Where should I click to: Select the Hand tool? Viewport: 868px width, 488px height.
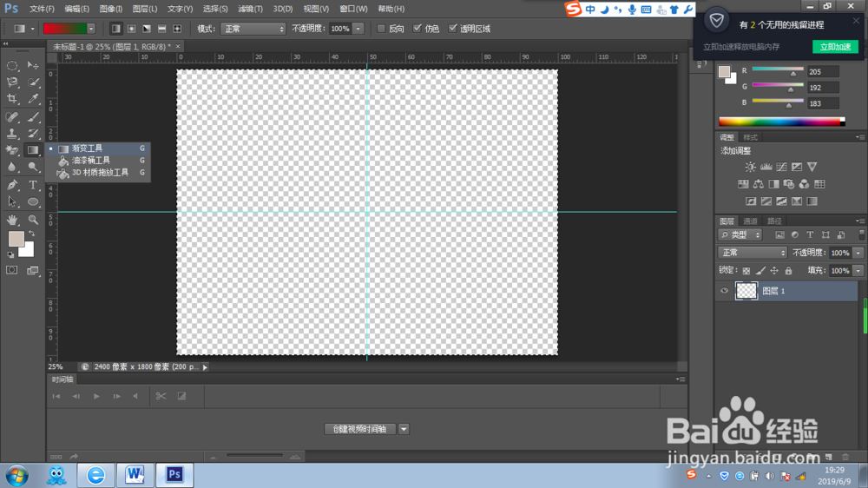pyautogui.click(x=12, y=220)
